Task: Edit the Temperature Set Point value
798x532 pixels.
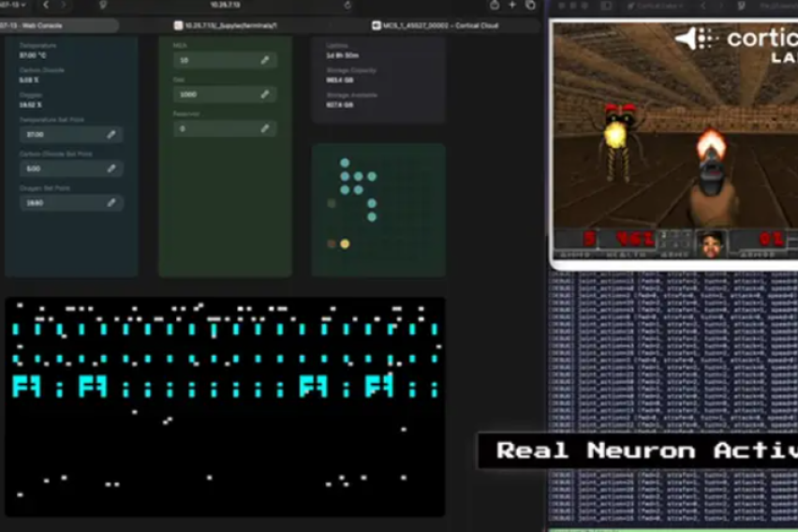Action: [111, 135]
